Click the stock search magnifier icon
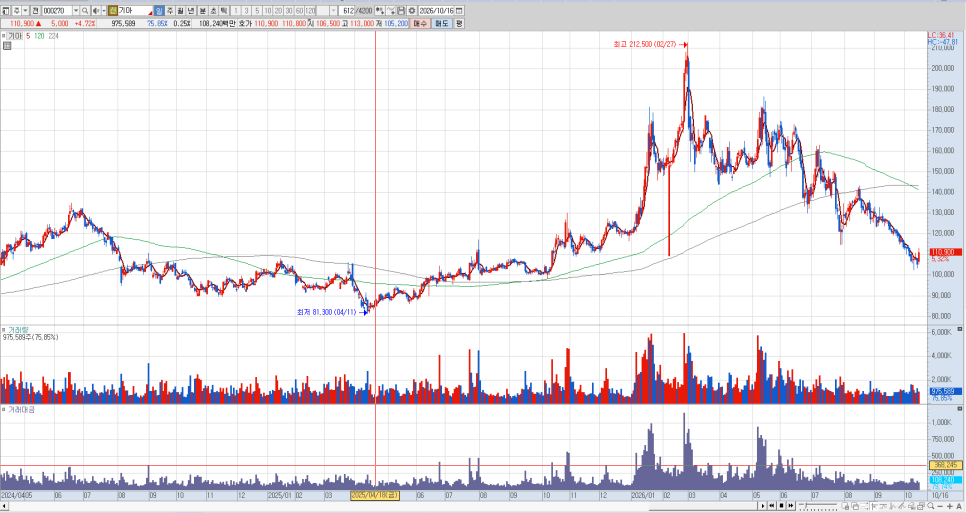The image size is (966, 513). coord(84,10)
